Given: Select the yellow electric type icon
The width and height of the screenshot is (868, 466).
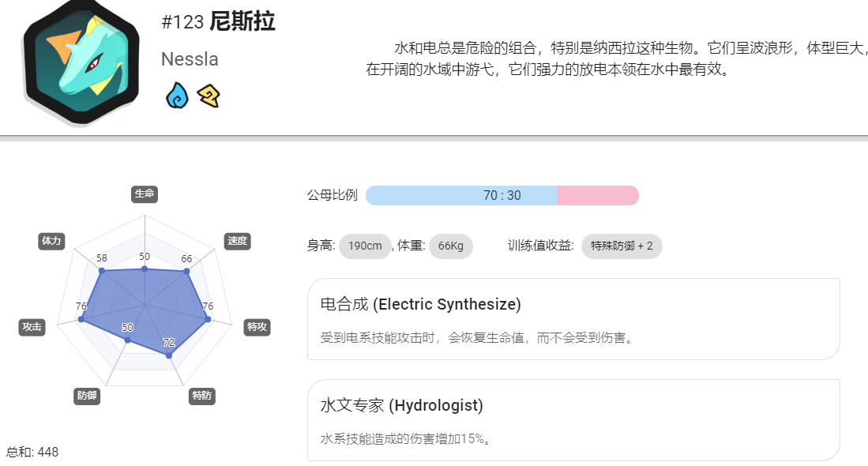Looking at the screenshot, I should coord(209,96).
